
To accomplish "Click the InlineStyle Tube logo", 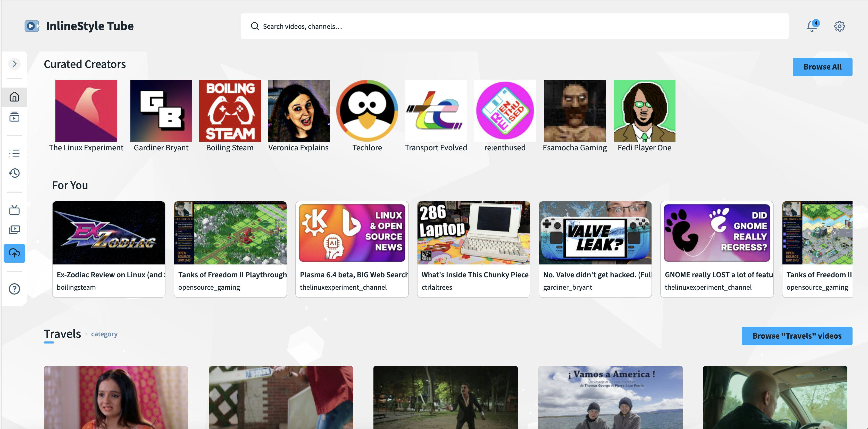I will pyautogui.click(x=79, y=26).
